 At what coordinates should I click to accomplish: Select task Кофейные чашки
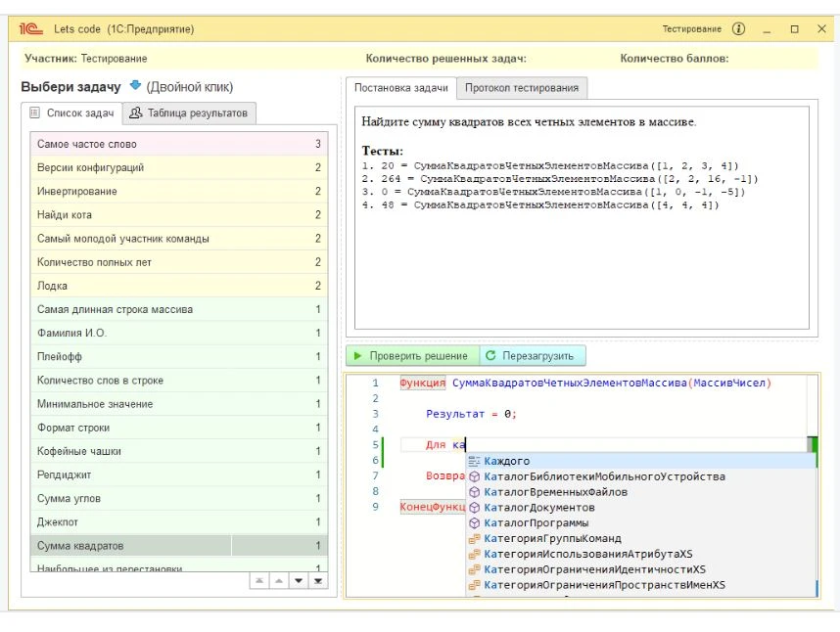click(179, 451)
